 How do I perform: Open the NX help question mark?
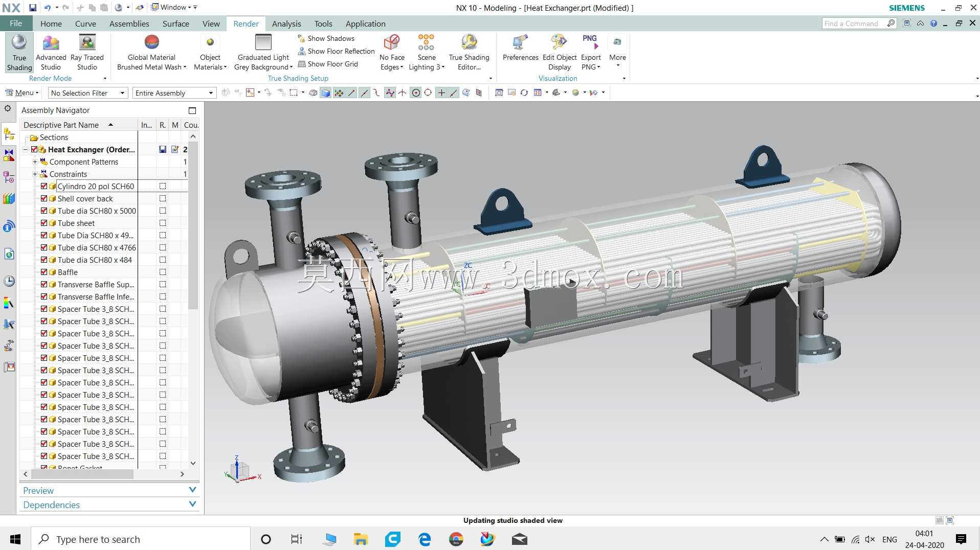click(933, 24)
